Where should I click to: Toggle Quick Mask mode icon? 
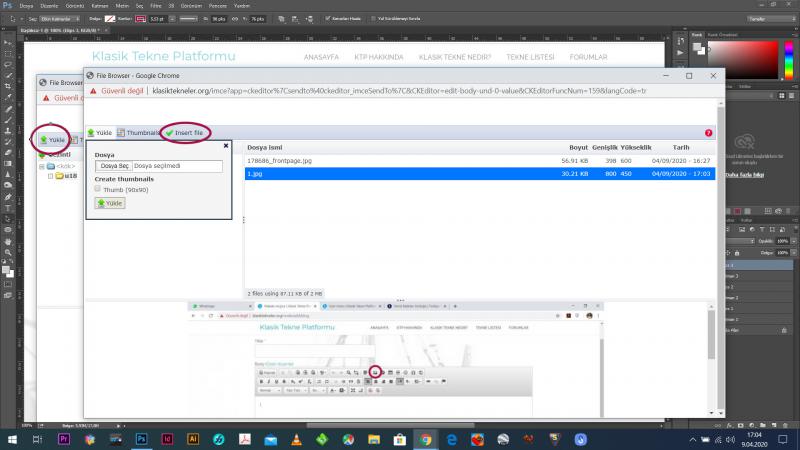pyautogui.click(x=8, y=284)
